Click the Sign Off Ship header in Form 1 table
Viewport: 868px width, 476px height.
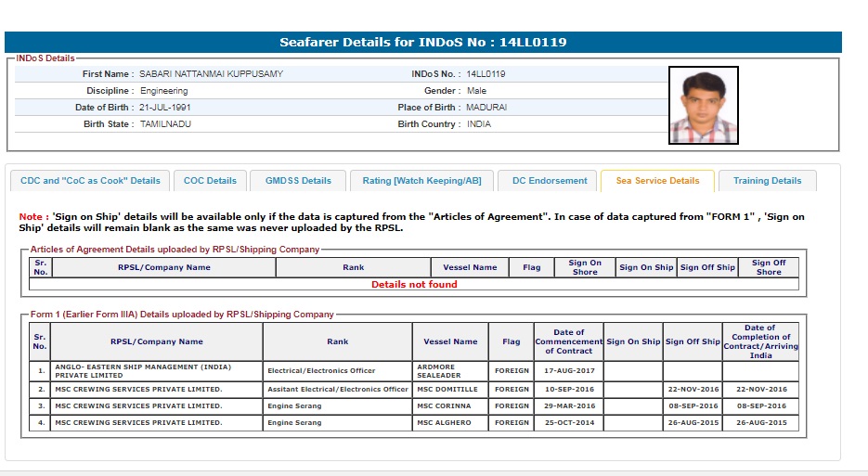coord(693,341)
